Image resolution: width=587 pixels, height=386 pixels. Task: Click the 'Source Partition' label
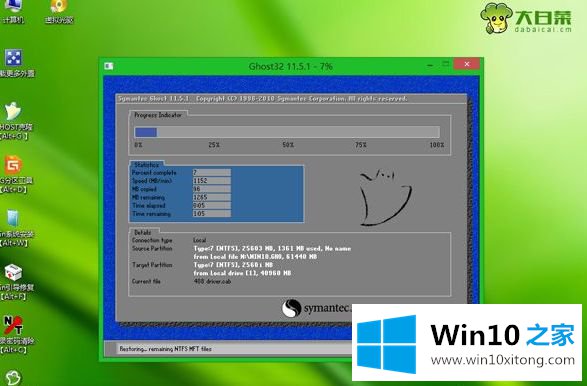152,248
